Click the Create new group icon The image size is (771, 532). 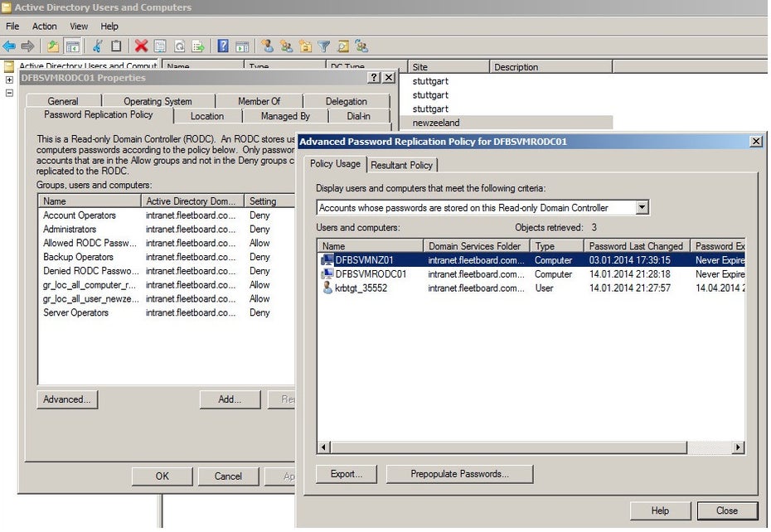[286, 46]
